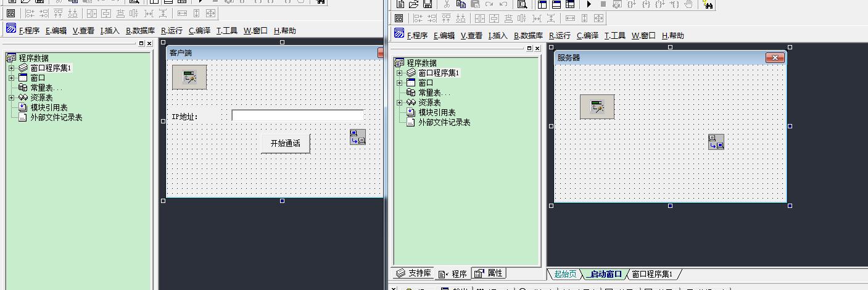868x290 pixels.
Task: Switch to the 支持库 panel tab
Action: coord(413,273)
